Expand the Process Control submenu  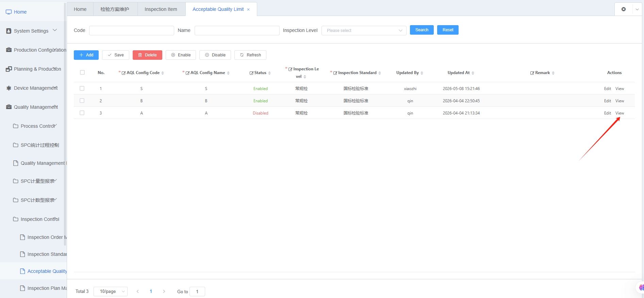point(55,125)
